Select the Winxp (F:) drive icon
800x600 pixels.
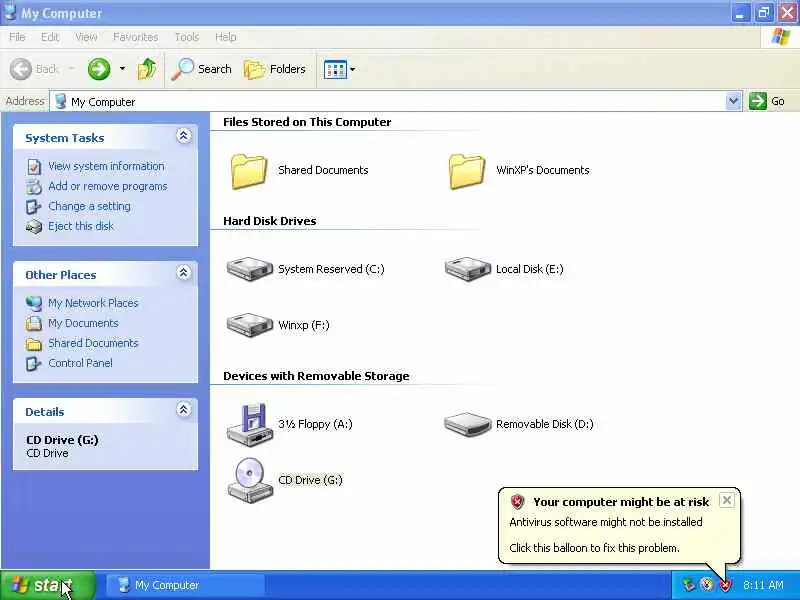[x=249, y=325]
